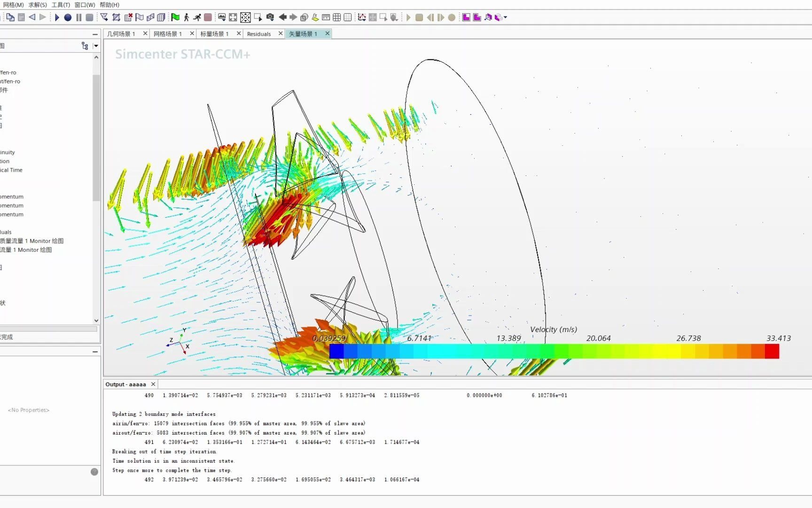Screen dimensions: 812x508
Task: Click the copy documents toolbar icon
Action: [10, 17]
